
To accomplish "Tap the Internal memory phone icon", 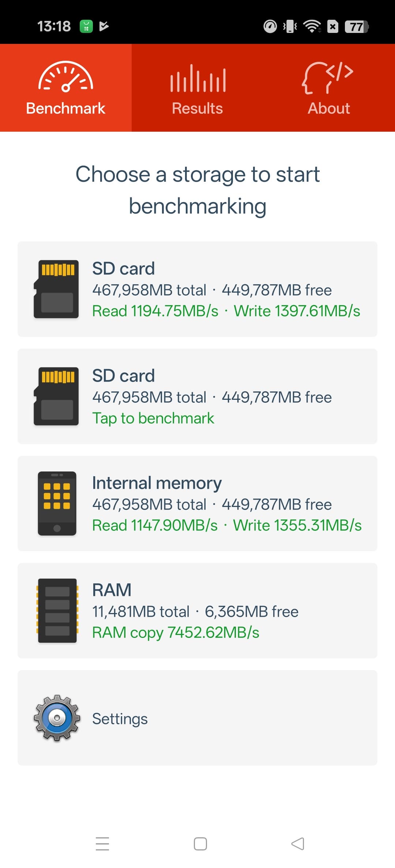I will (57, 503).
